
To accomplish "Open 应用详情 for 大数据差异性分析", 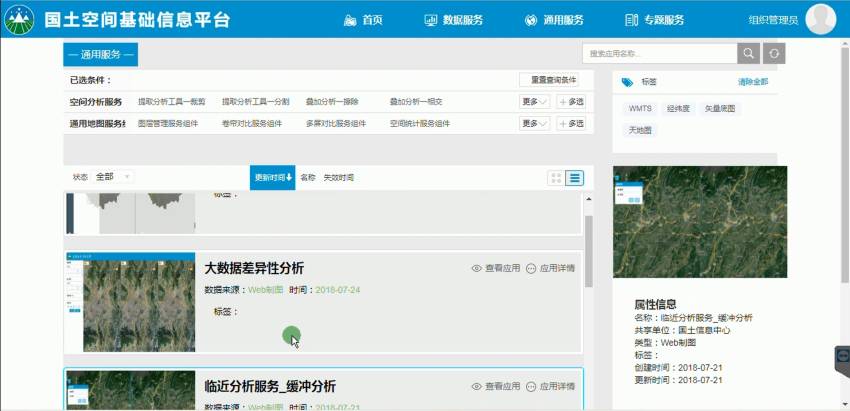I will click(x=531, y=268).
